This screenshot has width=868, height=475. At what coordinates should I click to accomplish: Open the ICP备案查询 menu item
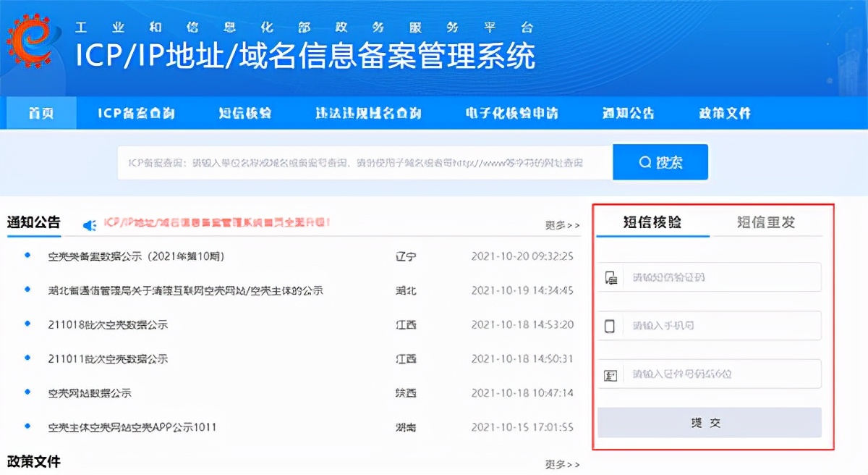tap(137, 112)
